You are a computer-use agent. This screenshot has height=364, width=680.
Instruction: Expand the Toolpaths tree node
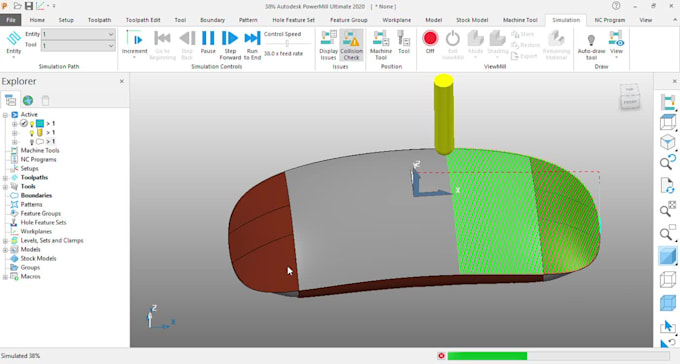pos(5,177)
